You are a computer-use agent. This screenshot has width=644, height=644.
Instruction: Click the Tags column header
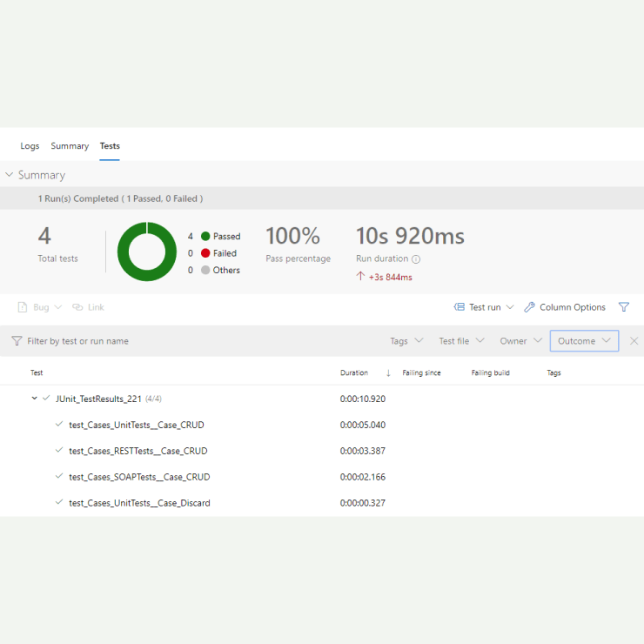(x=553, y=373)
